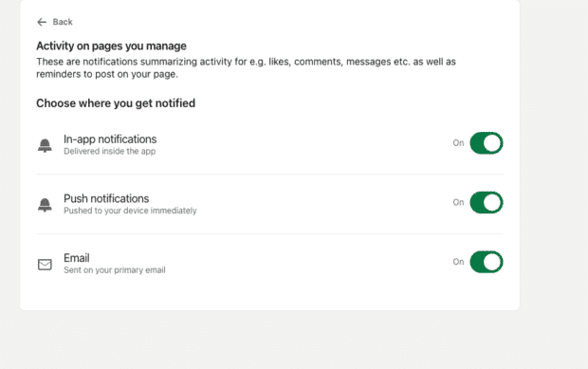588x369 pixels.
Task: Turn off the In-app notifications toggle
Action: coord(486,143)
